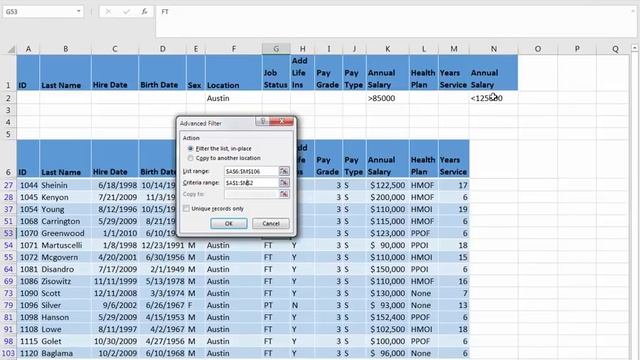Viewport: 640px width, 360px height.
Task: Click the List range input field
Action: coord(251,171)
